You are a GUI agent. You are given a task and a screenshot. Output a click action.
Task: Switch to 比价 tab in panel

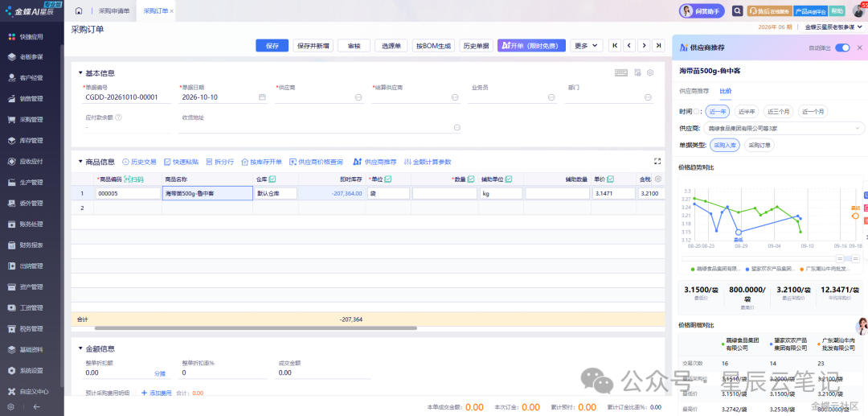(x=725, y=91)
